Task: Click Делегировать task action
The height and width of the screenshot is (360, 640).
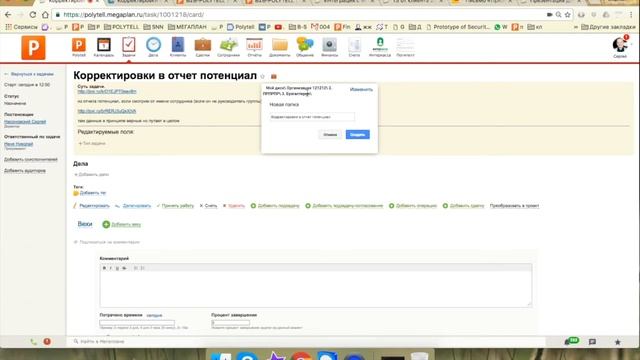Action: click(137, 206)
